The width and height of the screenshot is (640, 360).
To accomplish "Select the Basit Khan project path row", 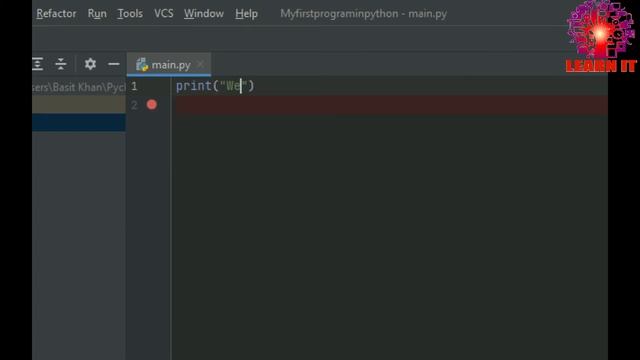I will pos(79,87).
